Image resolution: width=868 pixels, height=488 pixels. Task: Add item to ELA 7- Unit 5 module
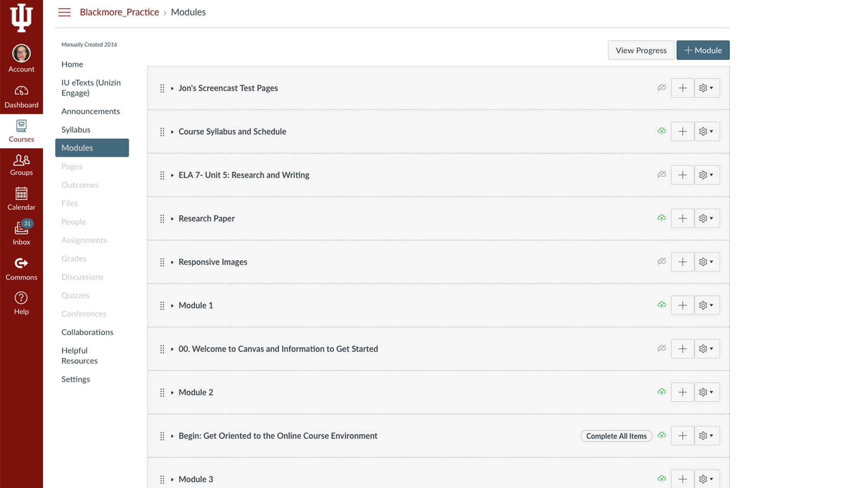pyautogui.click(x=683, y=175)
